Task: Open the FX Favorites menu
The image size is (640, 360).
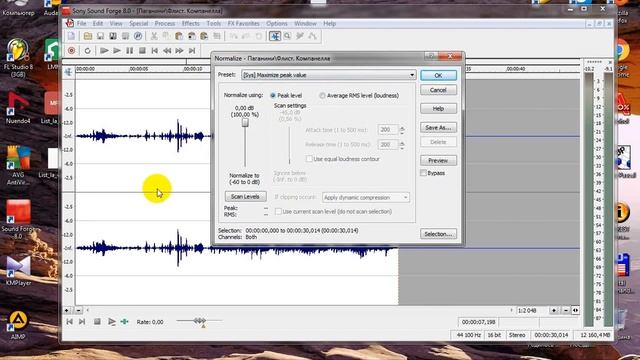Action: coord(243,24)
